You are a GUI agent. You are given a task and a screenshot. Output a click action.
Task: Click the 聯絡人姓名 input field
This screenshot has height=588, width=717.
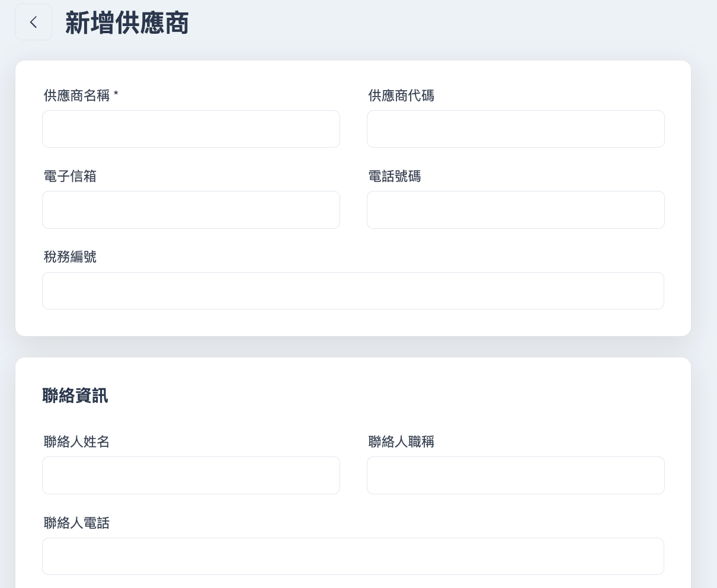pyautogui.click(x=191, y=475)
